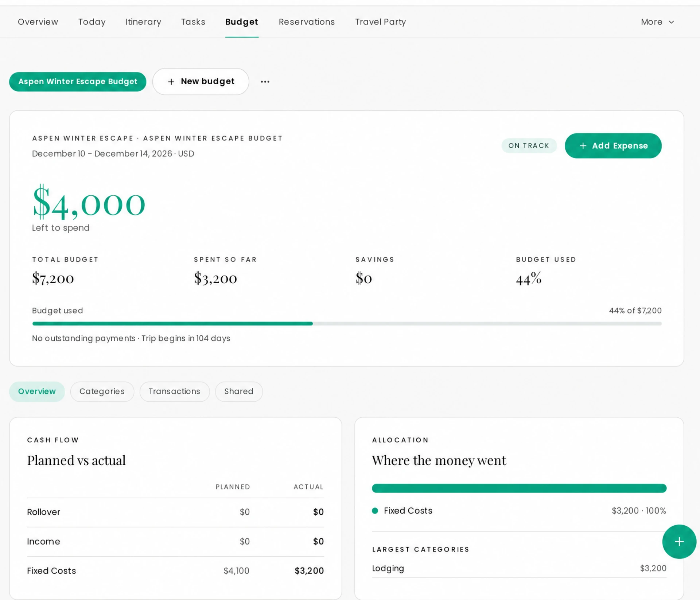Image resolution: width=700 pixels, height=600 pixels.
Task: Click the PLANNED column header
Action: 233,487
